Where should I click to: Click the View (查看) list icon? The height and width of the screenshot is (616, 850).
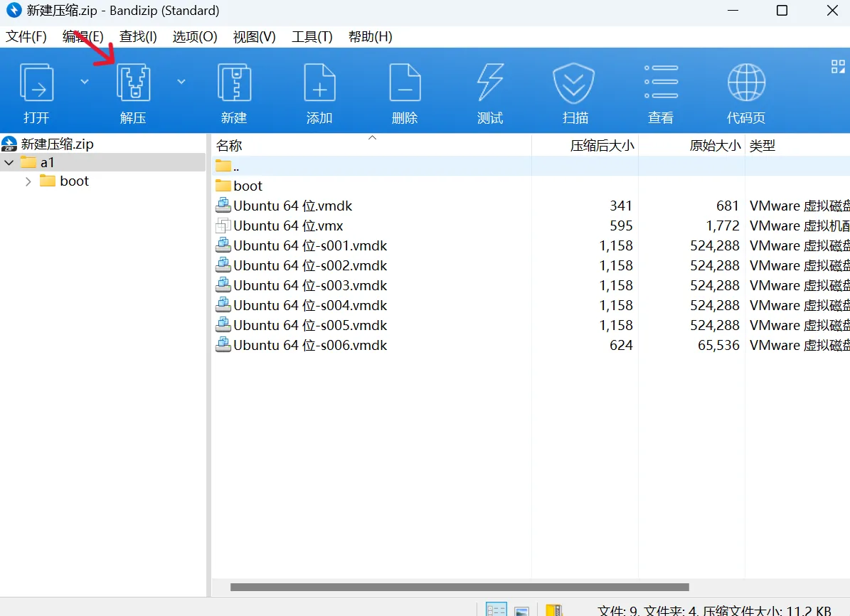pos(661,82)
